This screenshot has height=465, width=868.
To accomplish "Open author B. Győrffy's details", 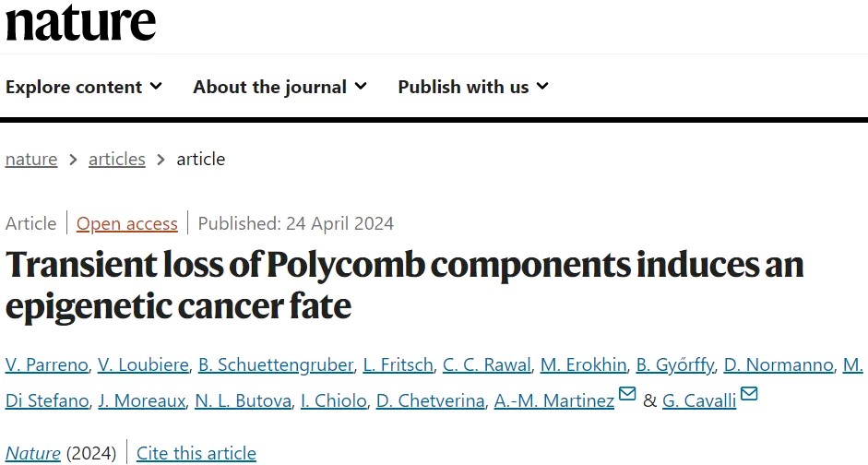I will [675, 364].
